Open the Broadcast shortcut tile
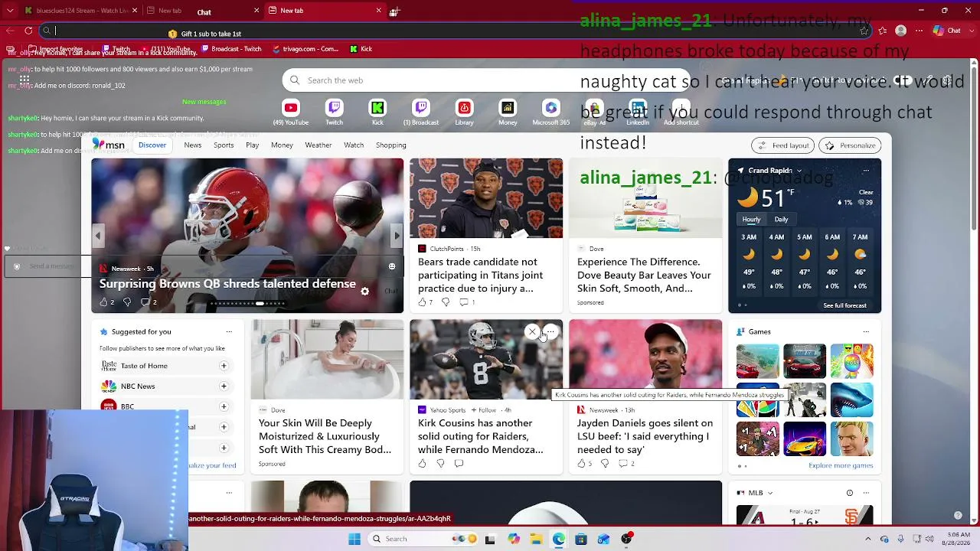This screenshot has width=980, height=551. click(x=421, y=112)
